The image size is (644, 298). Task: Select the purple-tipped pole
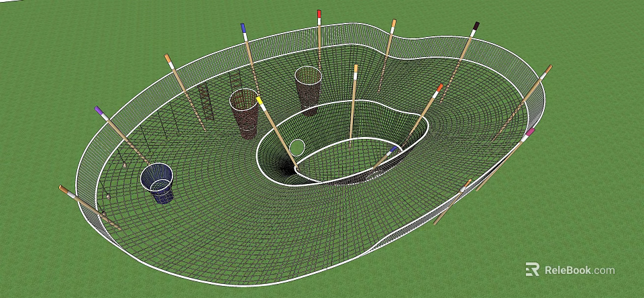[122, 135]
